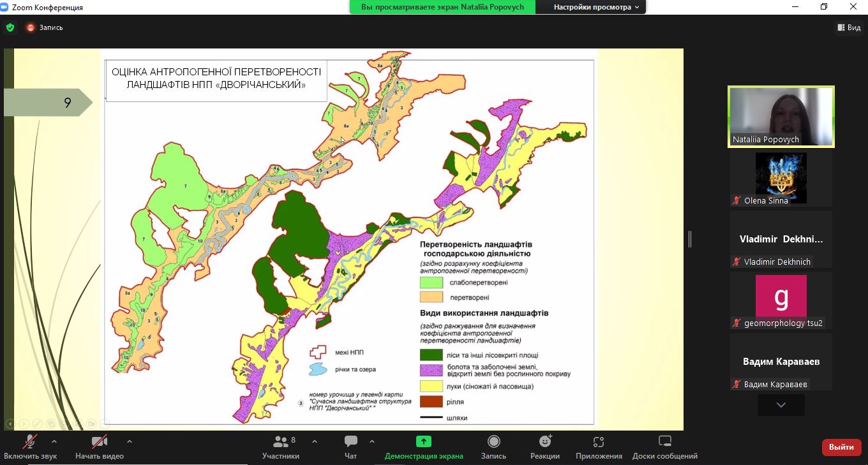868x465 pixels.
Task: Open Реакции reactions menu
Action: [544, 441]
